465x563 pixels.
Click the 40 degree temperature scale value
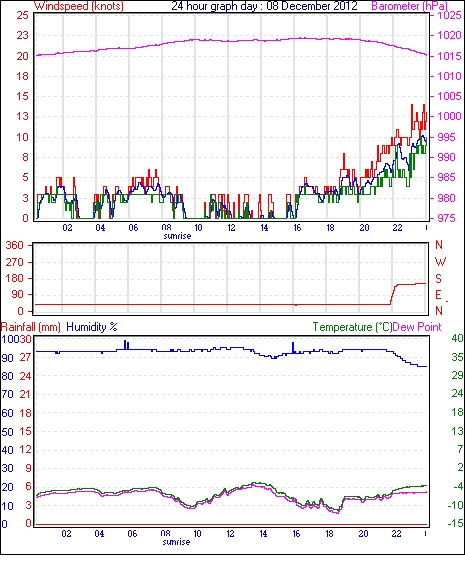457,338
